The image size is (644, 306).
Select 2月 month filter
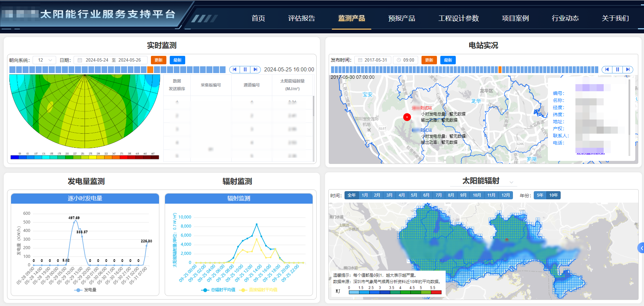tap(377, 195)
